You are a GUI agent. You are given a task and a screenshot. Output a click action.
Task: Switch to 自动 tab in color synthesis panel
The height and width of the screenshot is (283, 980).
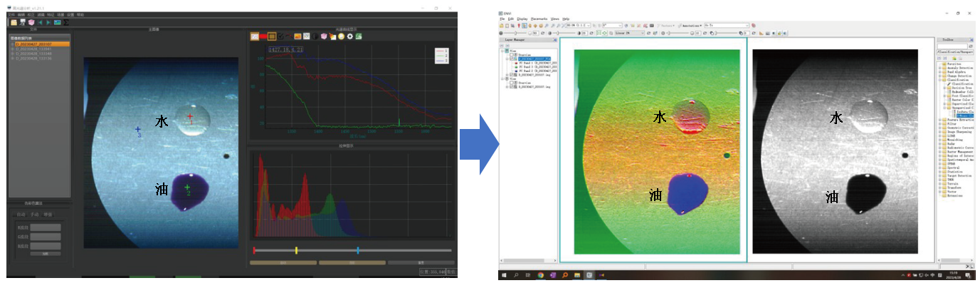21,215
